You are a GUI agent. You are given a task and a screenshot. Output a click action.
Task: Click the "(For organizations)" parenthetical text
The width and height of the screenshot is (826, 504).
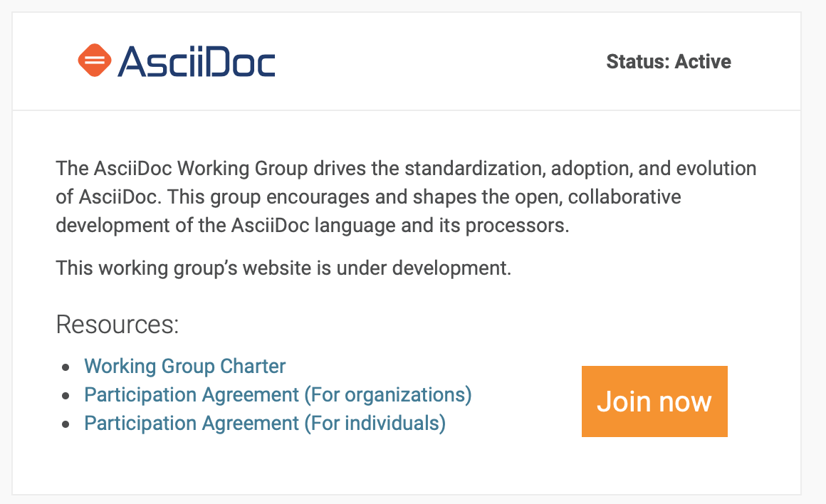point(388,395)
